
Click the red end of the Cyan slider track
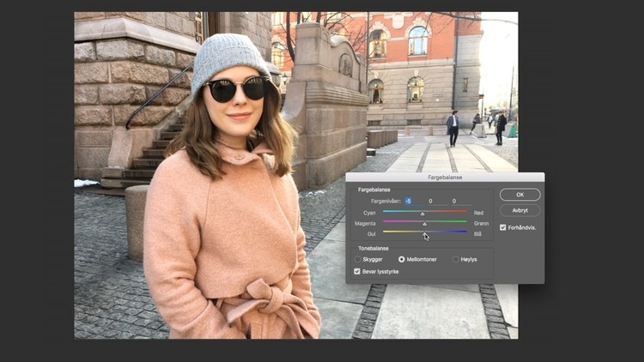pos(465,211)
